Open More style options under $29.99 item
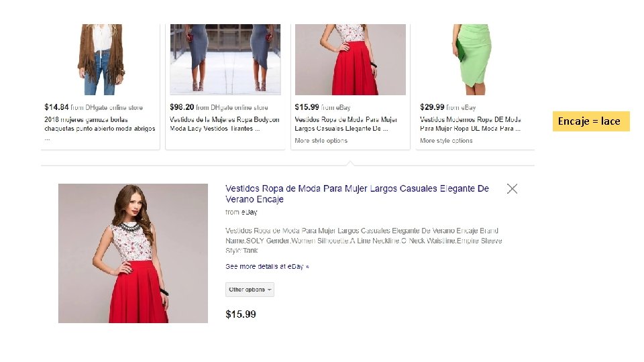The width and height of the screenshot is (644, 362). click(446, 141)
